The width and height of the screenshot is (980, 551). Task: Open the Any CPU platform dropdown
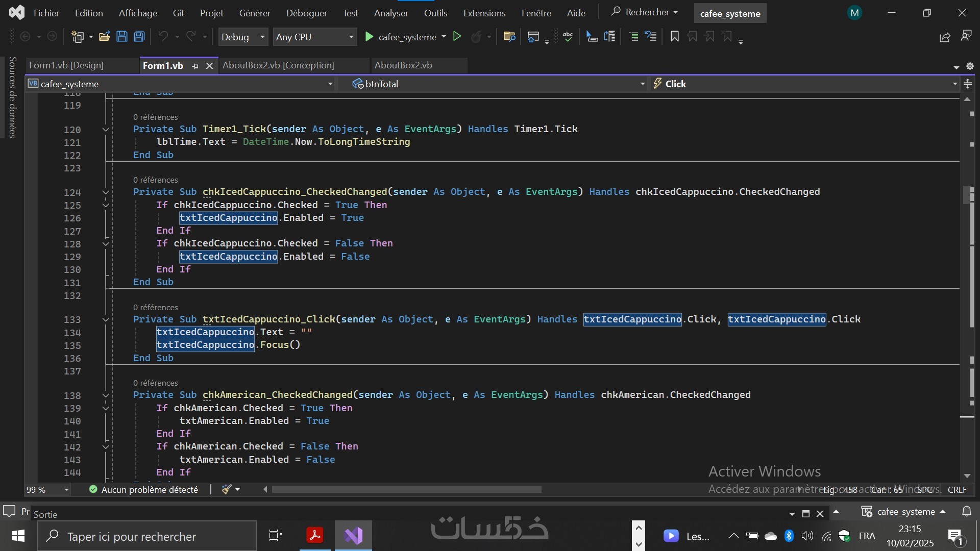[351, 37]
